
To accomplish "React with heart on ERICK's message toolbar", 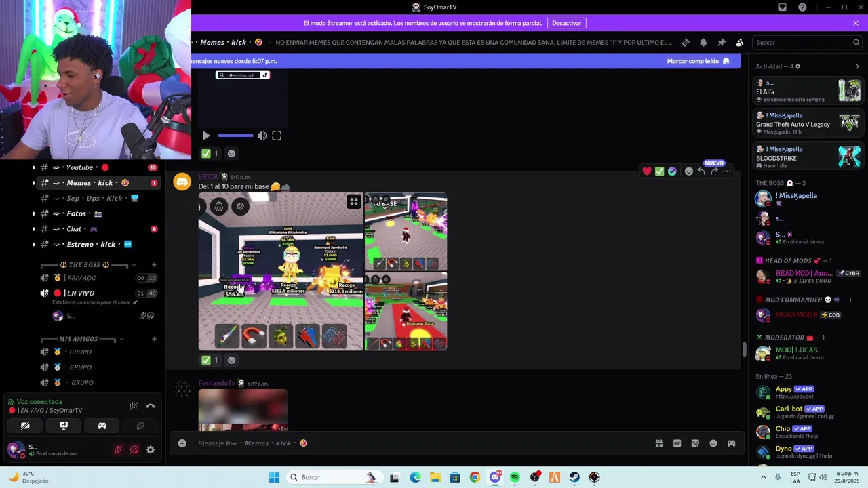I will coord(647,171).
